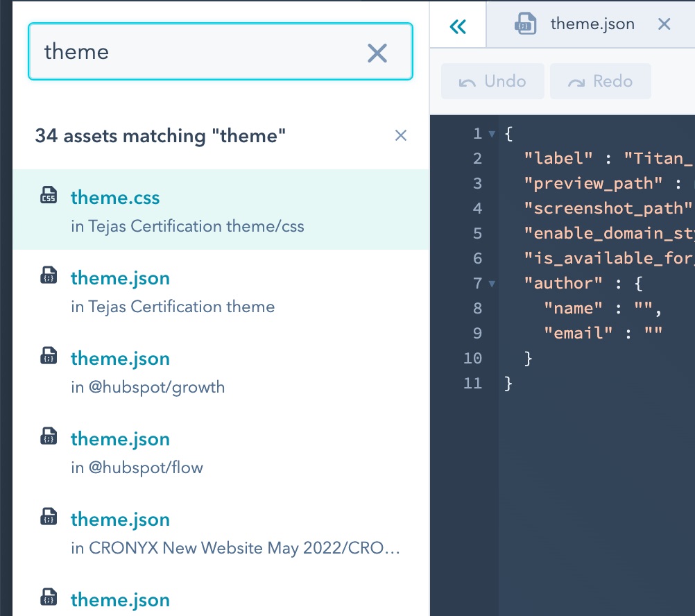Click the JSON icon for Tejas Certification theme.json

(48, 277)
